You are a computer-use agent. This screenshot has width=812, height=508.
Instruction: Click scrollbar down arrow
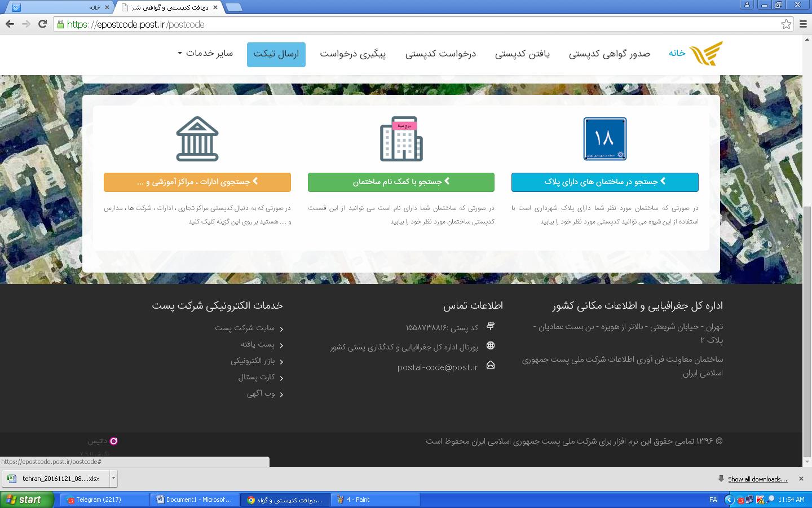807,462
